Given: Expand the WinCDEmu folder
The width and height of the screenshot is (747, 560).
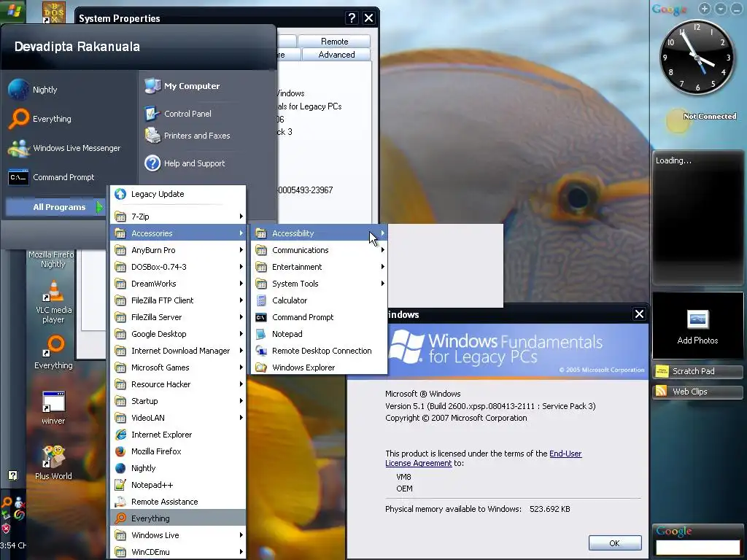Looking at the screenshot, I should point(178,552).
